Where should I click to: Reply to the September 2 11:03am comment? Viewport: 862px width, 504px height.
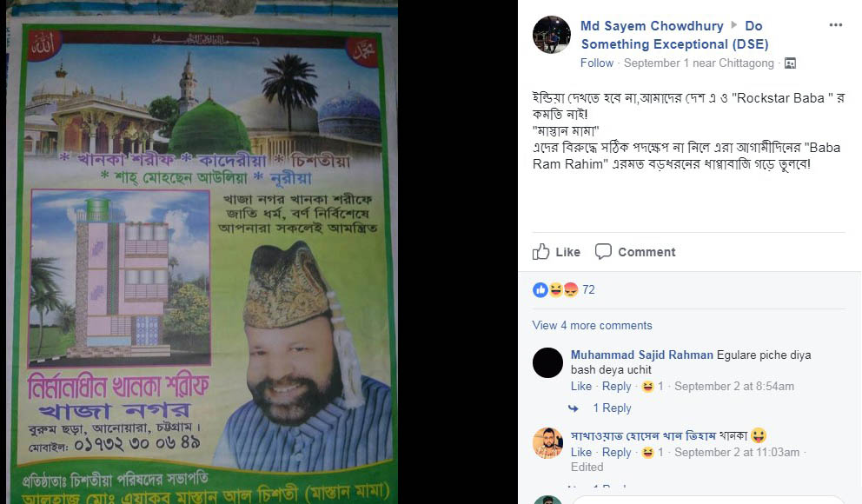pyautogui.click(x=616, y=453)
